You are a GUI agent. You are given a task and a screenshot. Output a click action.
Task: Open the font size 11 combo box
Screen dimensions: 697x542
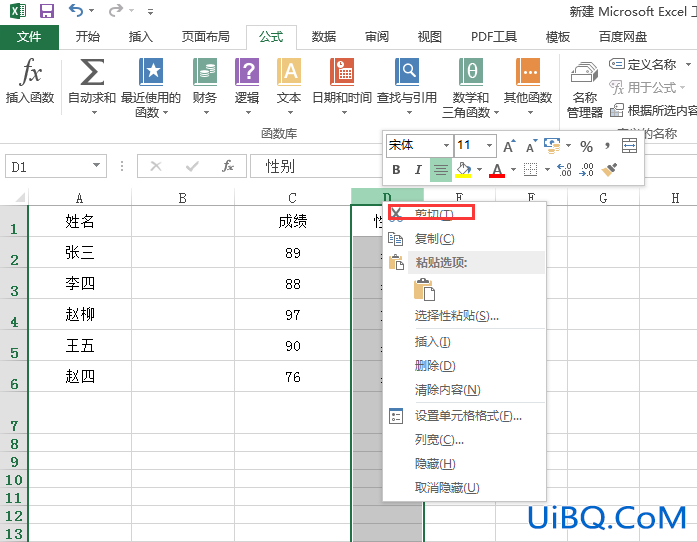tap(475, 145)
